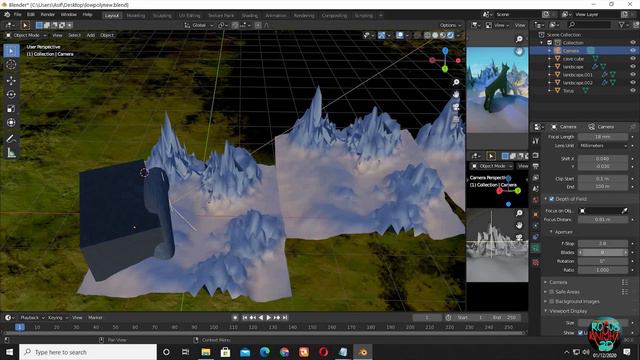Click the Blades value slider field
Viewport: 640px width, 360px height.
603,253
